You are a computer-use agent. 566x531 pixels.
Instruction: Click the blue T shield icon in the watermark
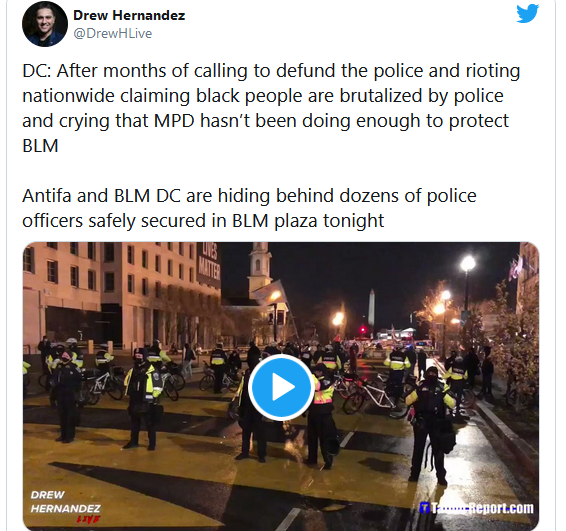(424, 508)
